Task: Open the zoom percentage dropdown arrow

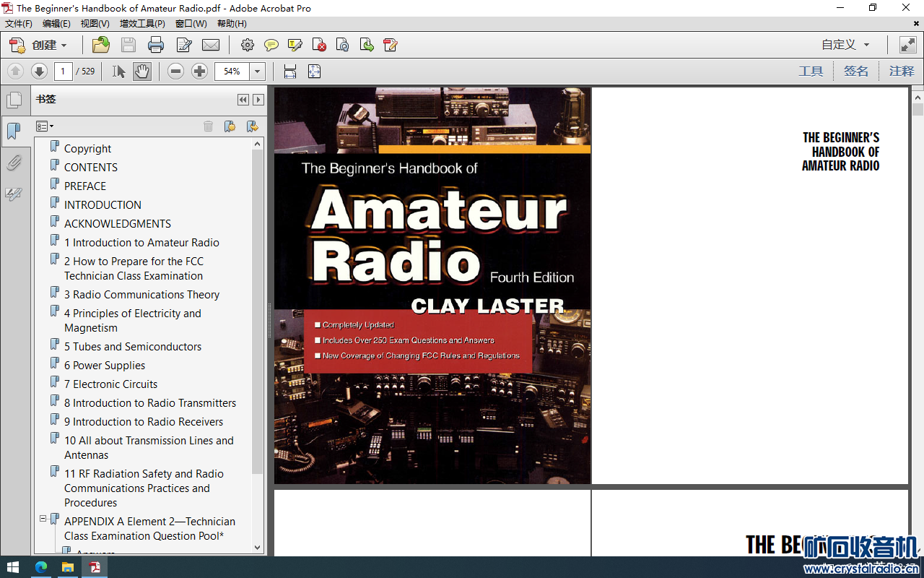Action: [258, 72]
